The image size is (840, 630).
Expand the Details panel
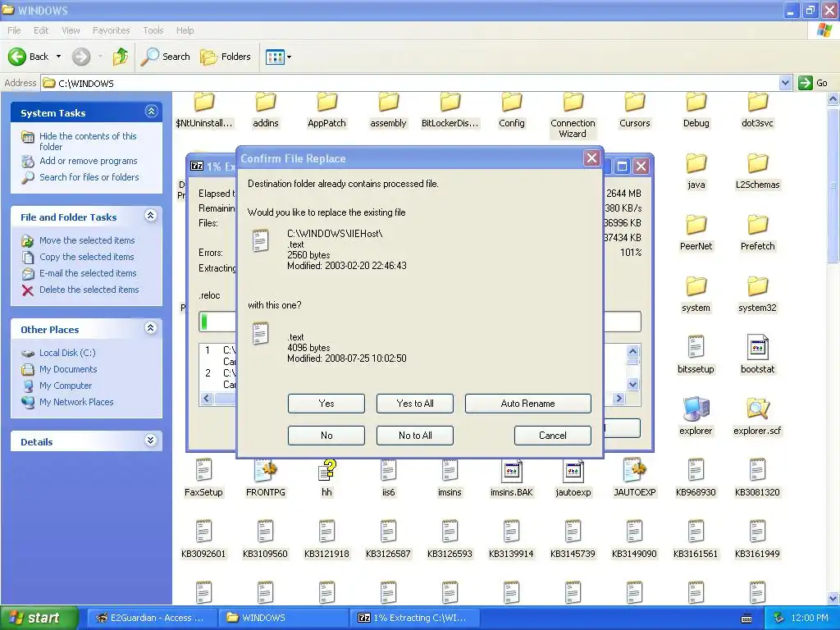151,441
